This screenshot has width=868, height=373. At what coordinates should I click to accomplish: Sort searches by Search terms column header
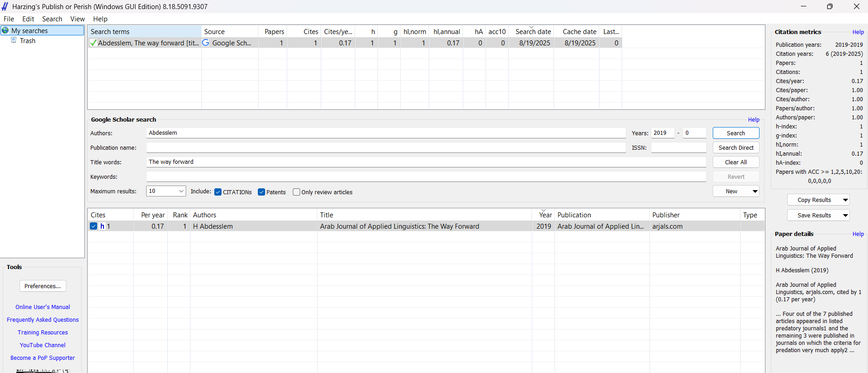(x=145, y=31)
